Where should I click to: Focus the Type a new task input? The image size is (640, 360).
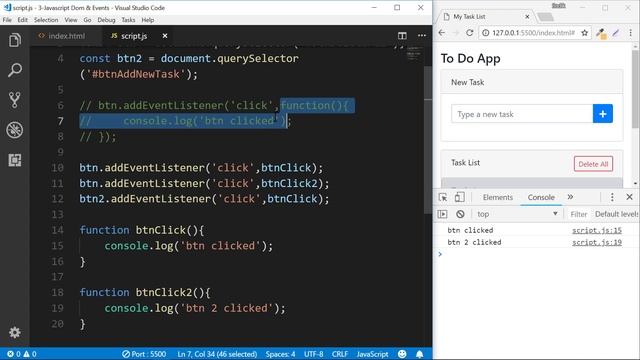[x=522, y=114]
